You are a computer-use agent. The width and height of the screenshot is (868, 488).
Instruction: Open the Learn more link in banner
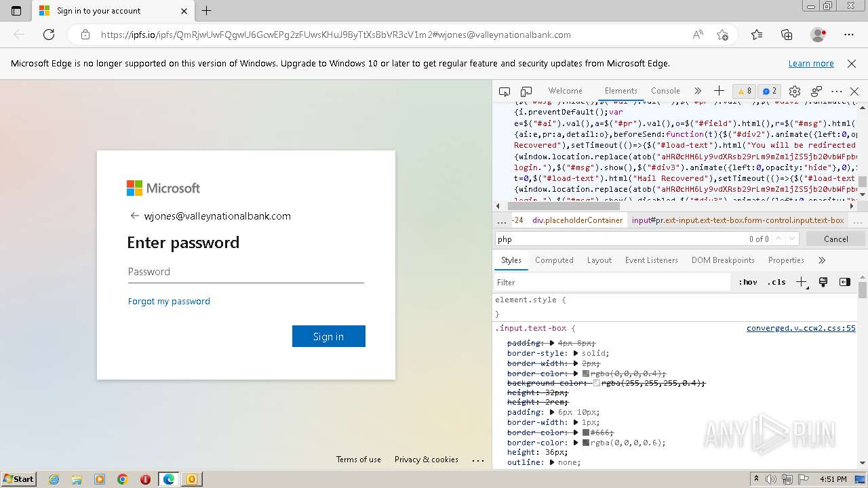pyautogui.click(x=811, y=64)
